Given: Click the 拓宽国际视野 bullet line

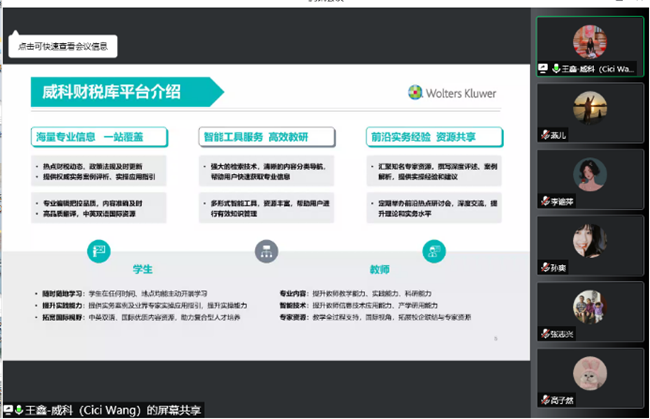Looking at the screenshot, I should (138, 317).
